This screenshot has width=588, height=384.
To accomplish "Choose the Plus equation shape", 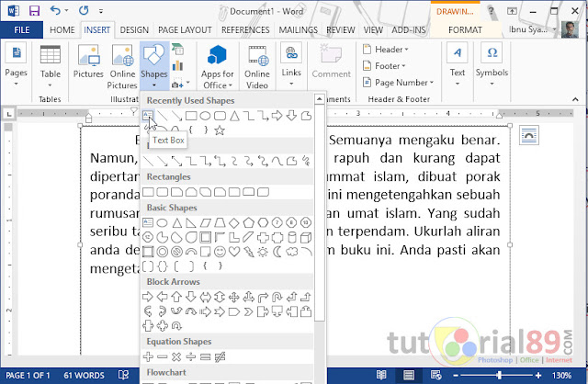I will pyautogui.click(x=148, y=356).
